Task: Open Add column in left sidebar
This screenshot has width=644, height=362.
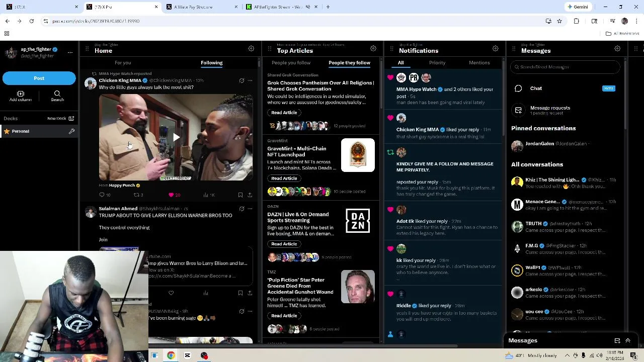Action: tap(21, 97)
